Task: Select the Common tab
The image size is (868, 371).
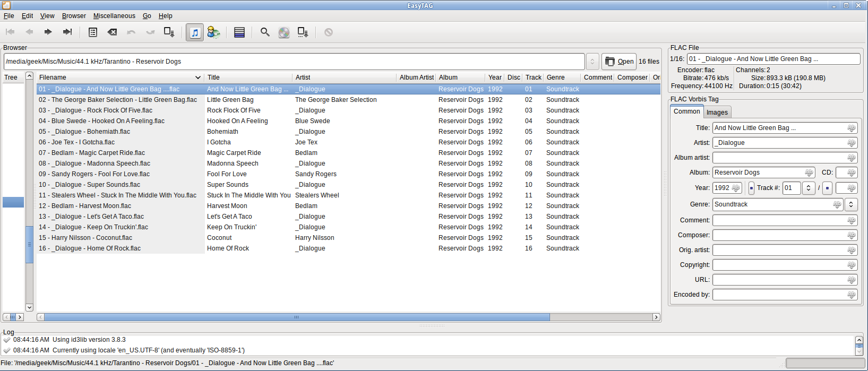Action: tap(687, 111)
